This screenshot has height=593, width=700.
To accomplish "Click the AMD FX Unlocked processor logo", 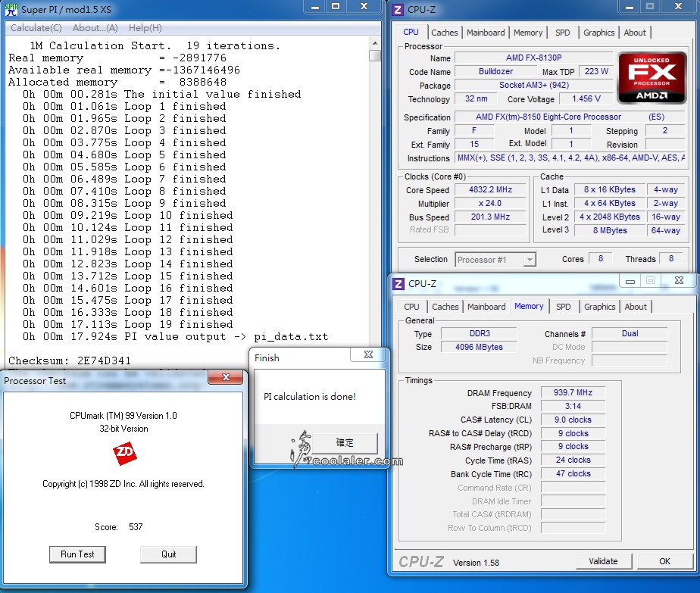I will [652, 78].
